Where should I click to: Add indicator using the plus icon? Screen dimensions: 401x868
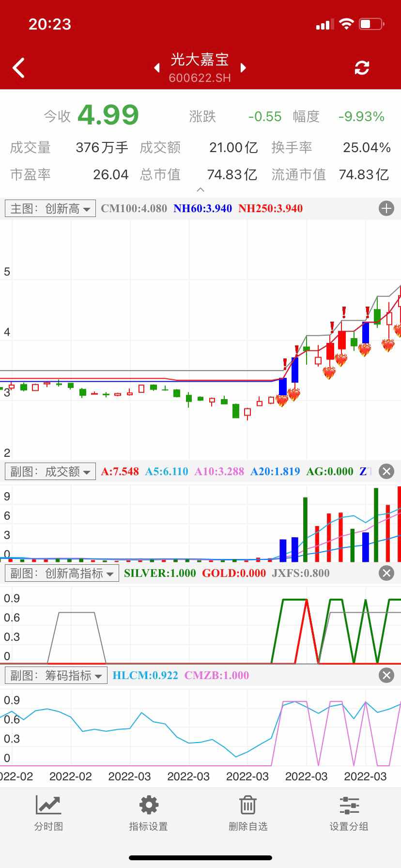(x=386, y=209)
